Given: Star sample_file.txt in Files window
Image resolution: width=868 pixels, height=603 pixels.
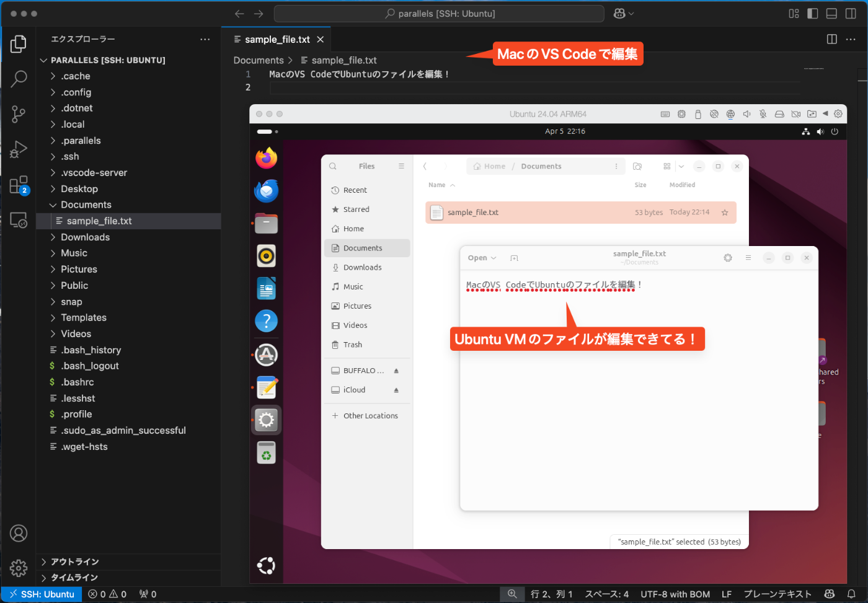Looking at the screenshot, I should click(725, 213).
